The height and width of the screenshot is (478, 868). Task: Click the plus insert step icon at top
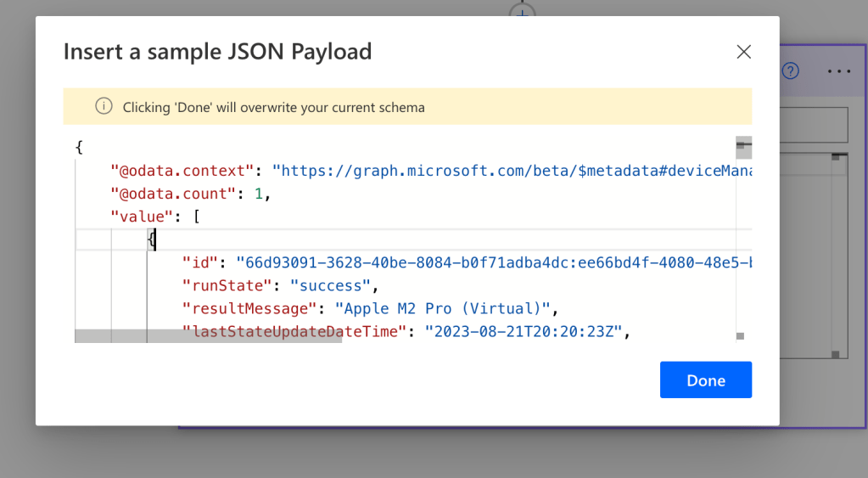pyautogui.click(x=523, y=11)
